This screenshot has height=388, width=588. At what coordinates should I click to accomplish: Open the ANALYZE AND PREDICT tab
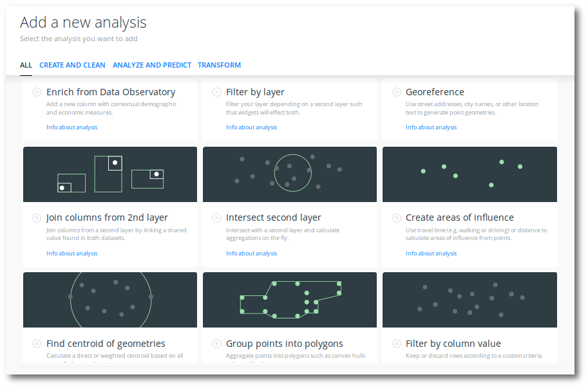click(152, 65)
